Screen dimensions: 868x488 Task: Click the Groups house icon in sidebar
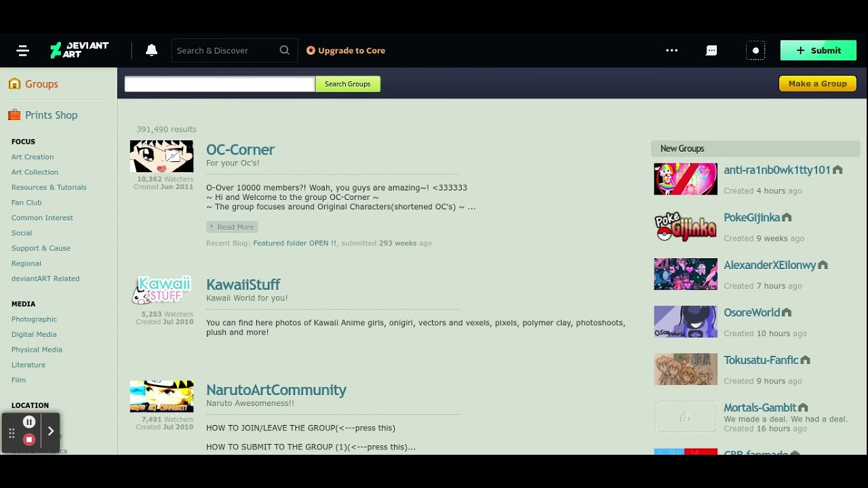pyautogui.click(x=14, y=84)
